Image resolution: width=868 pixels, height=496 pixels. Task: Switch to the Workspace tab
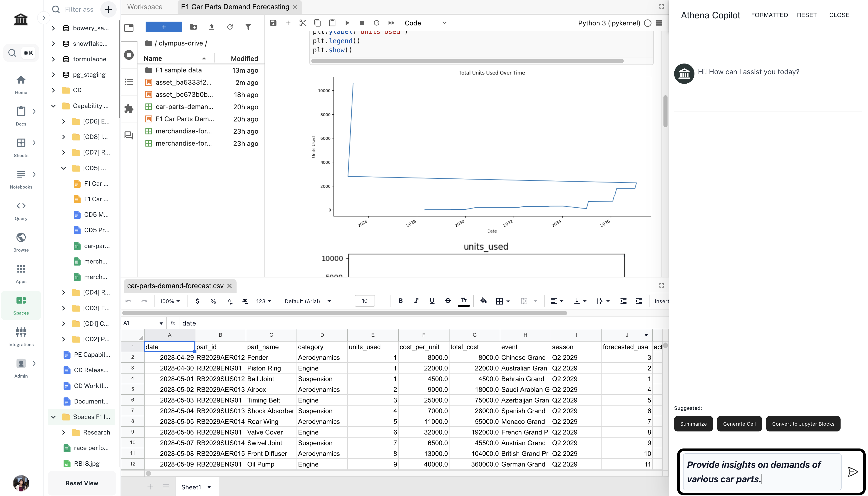pyautogui.click(x=145, y=7)
